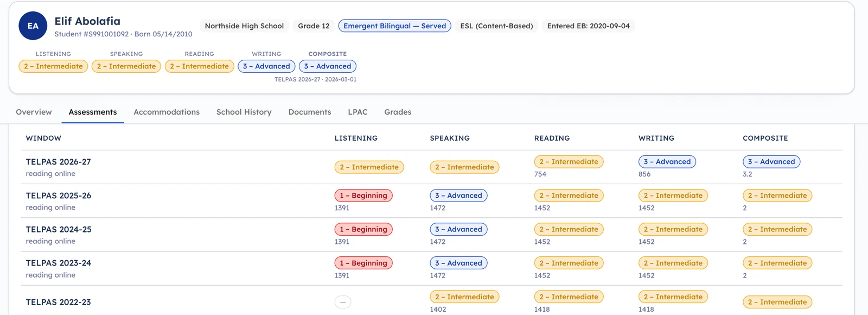Viewport: 868px width, 315px height.
Task: Click the Entered EB: 2020-09-04 chip
Action: (x=589, y=26)
